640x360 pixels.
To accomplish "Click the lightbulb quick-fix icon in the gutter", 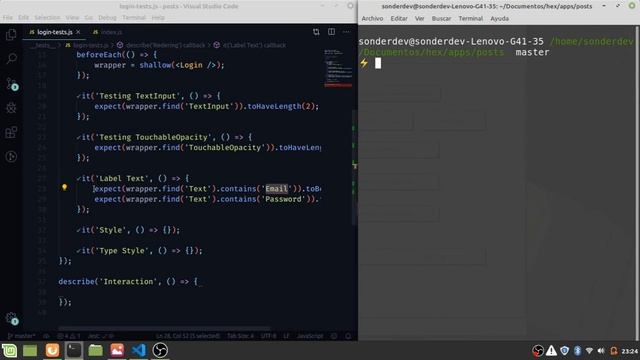I will click(x=64, y=187).
